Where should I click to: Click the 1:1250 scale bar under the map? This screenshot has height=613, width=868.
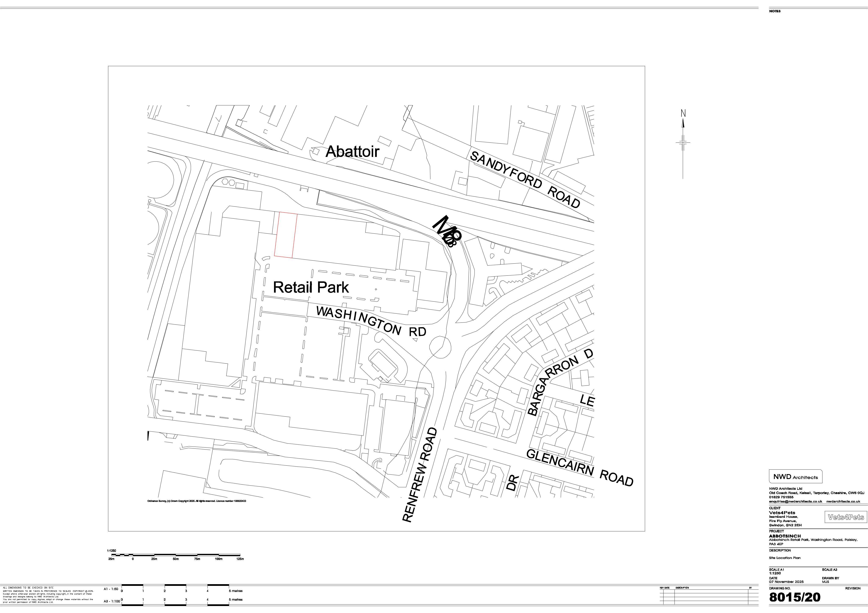coord(176,555)
